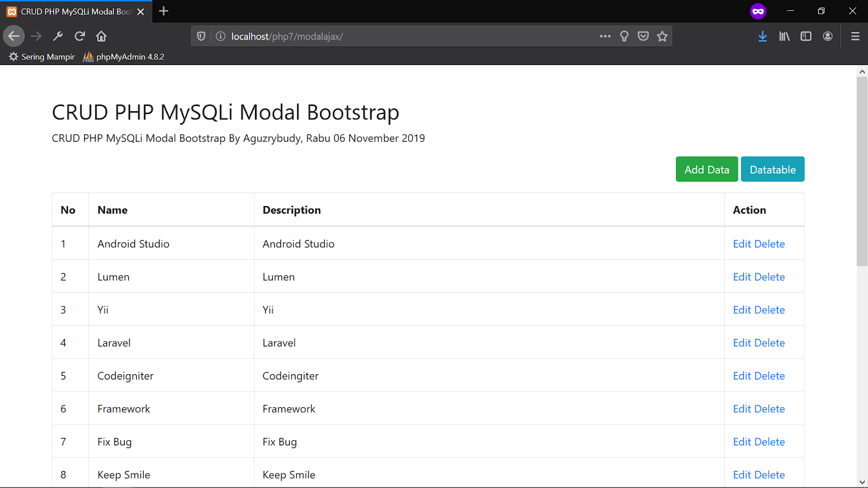
Task: Go to the browser home page
Action: point(101,36)
